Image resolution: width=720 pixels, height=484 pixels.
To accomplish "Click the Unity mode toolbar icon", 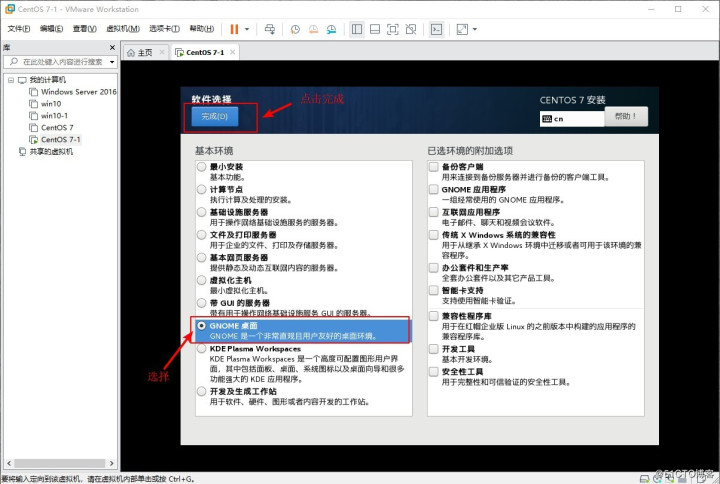I will 411,29.
